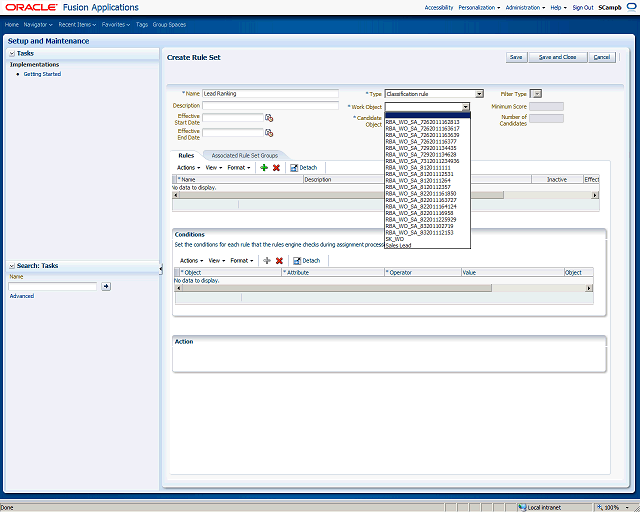Click Save and Close
Viewport: 640px width, 512px height.
[558, 57]
